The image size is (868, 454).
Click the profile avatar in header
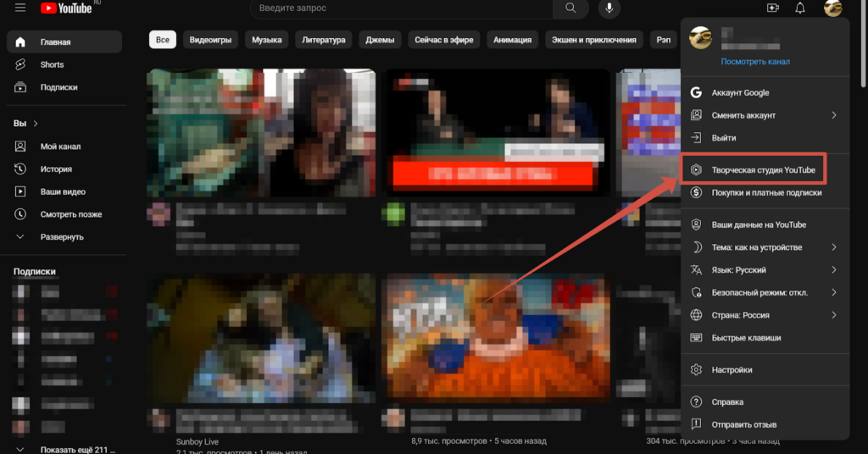point(832,8)
